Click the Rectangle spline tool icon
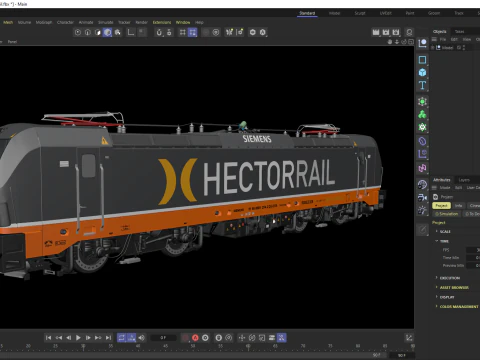 pyautogui.click(x=422, y=60)
